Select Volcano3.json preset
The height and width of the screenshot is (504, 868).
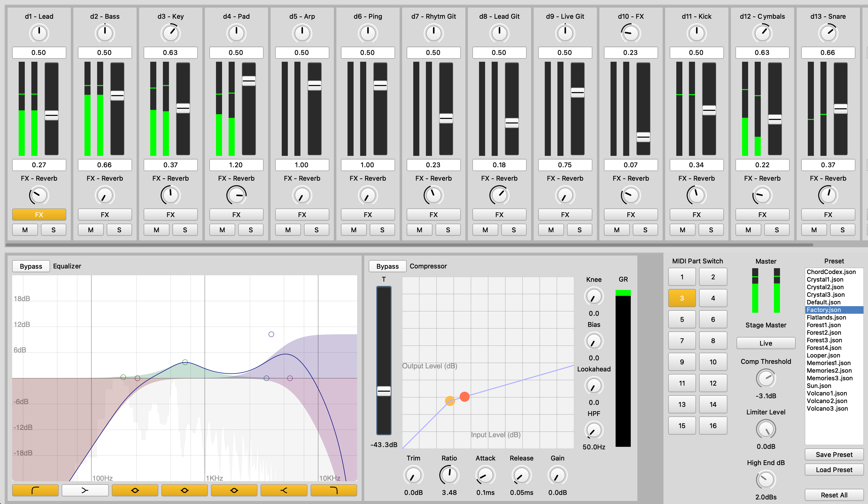834,408
